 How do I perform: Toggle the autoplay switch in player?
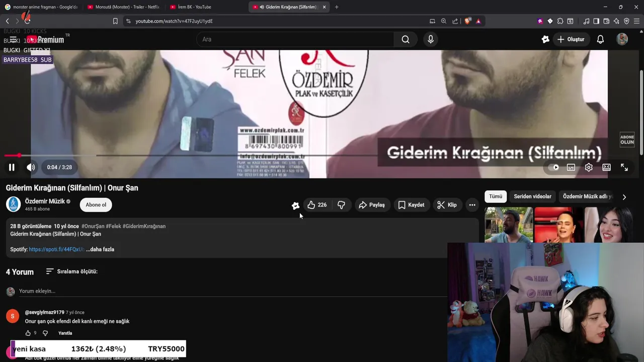(x=554, y=167)
